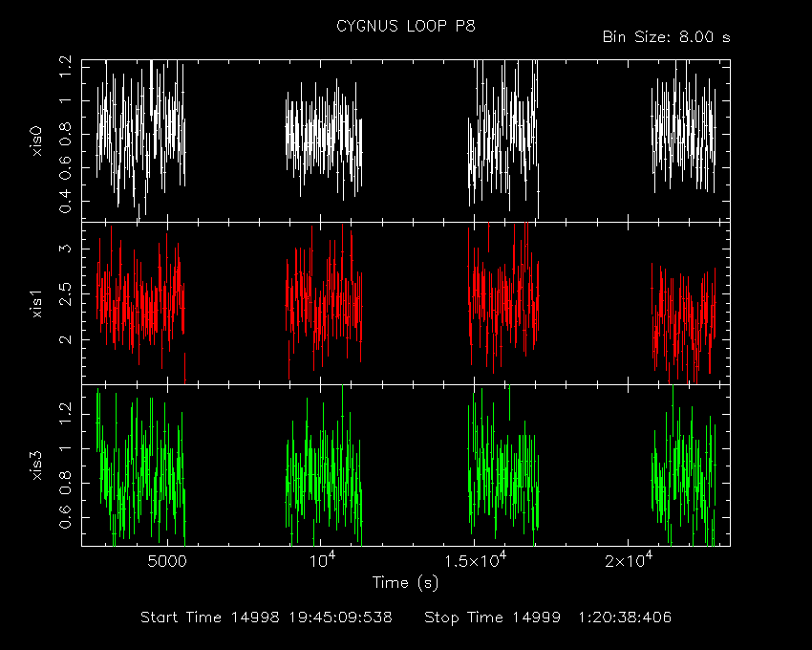The height and width of the screenshot is (650, 812).
Task: Click the xis1 axis label
Action: point(36,304)
